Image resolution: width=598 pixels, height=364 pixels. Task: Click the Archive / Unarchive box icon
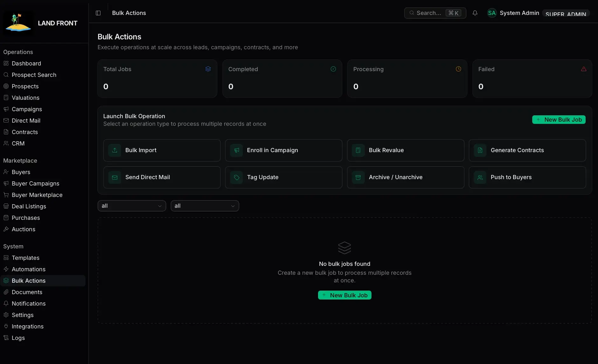358,177
